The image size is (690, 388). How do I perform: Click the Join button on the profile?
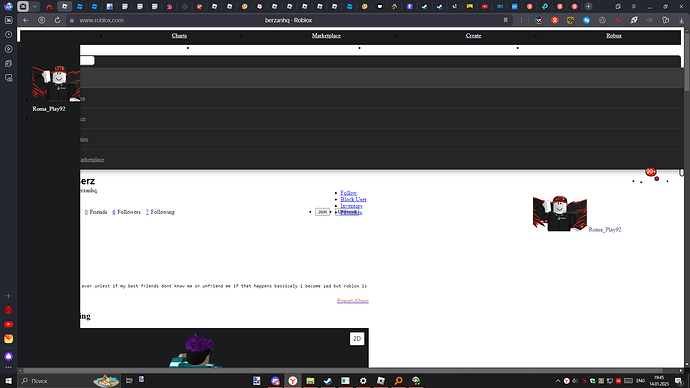coord(322,212)
